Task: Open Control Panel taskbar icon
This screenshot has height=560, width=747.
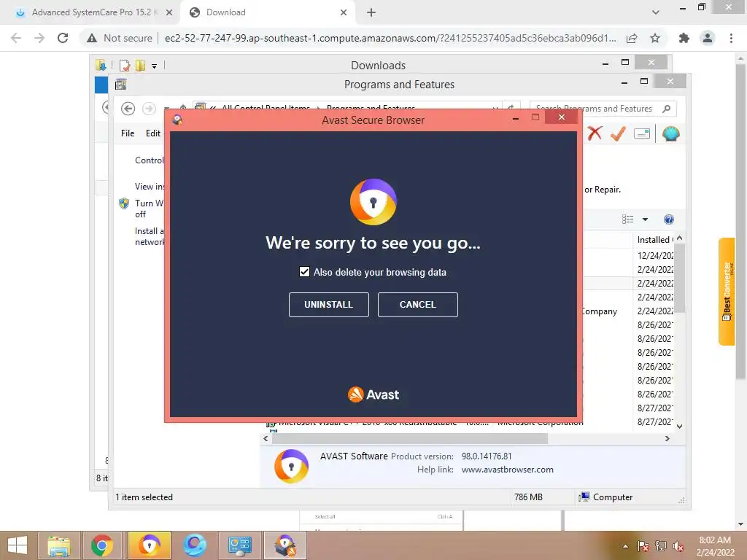Action: (239, 545)
